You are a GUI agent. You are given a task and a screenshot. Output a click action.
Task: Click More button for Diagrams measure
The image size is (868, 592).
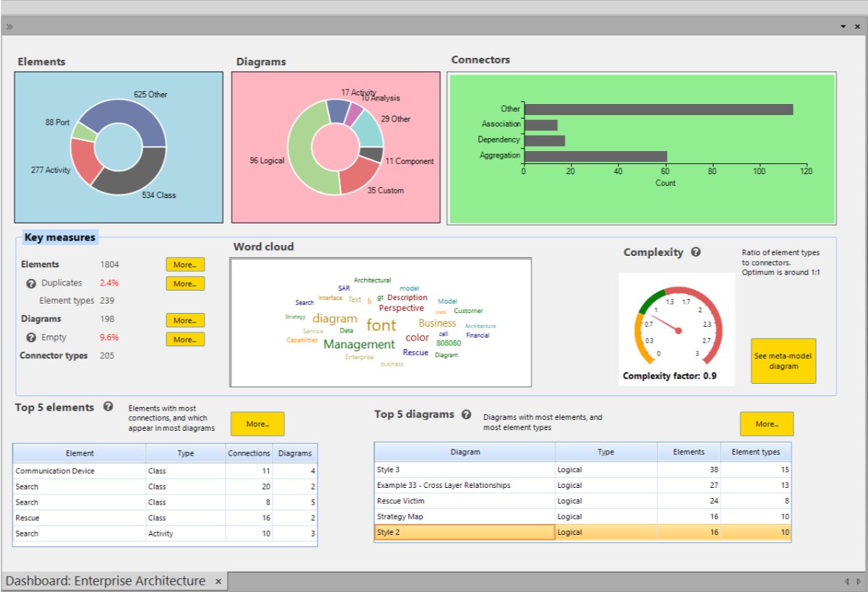[185, 320]
